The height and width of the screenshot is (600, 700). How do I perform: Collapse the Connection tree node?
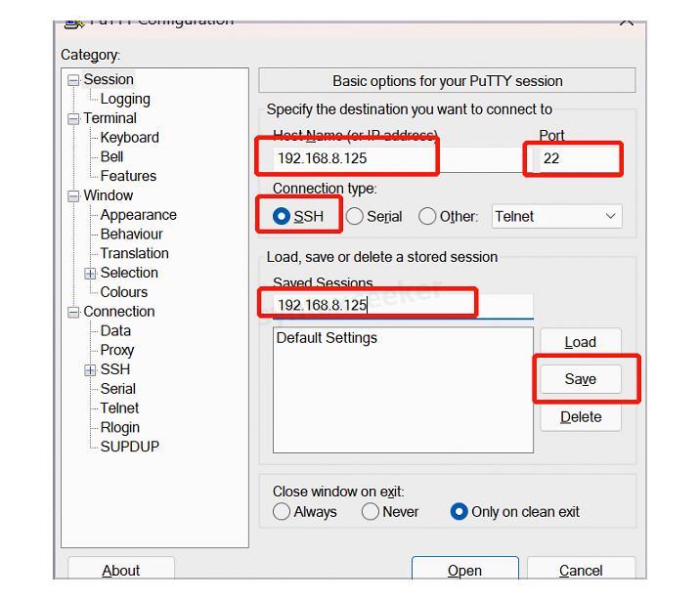pyautogui.click(x=73, y=313)
